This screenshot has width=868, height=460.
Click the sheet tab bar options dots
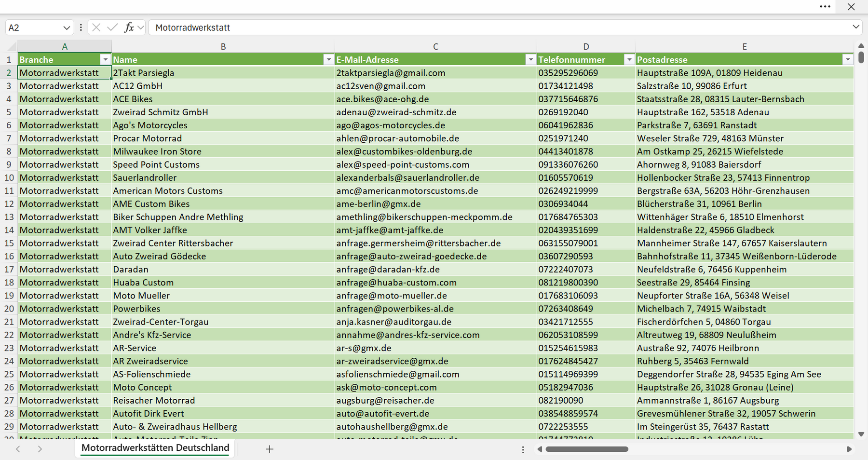click(523, 449)
